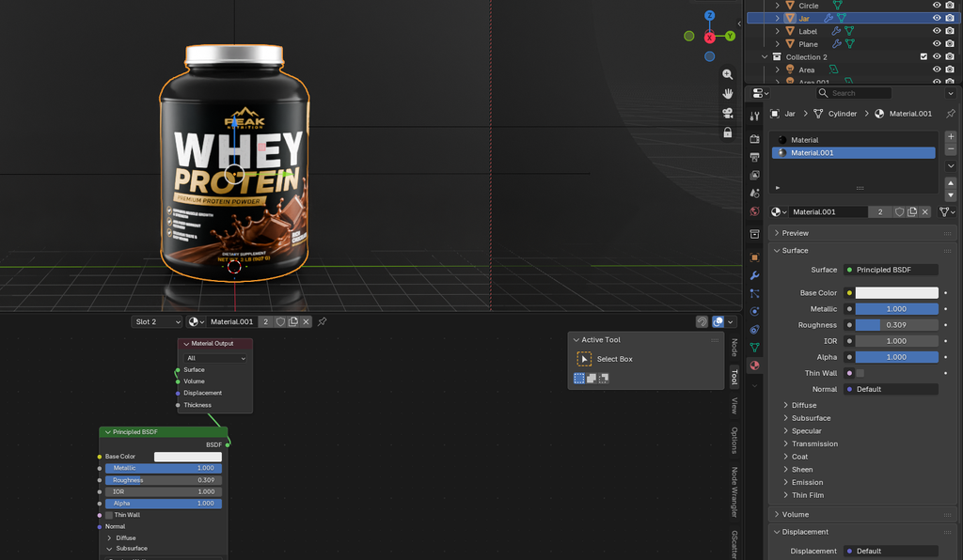
Task: Switch to the Tool sidebar tab
Action: coord(734,377)
